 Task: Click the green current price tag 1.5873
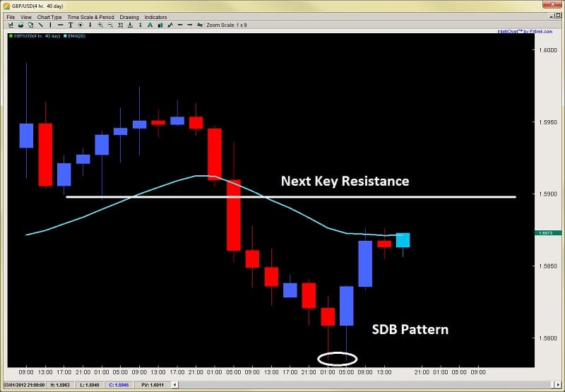(548, 233)
